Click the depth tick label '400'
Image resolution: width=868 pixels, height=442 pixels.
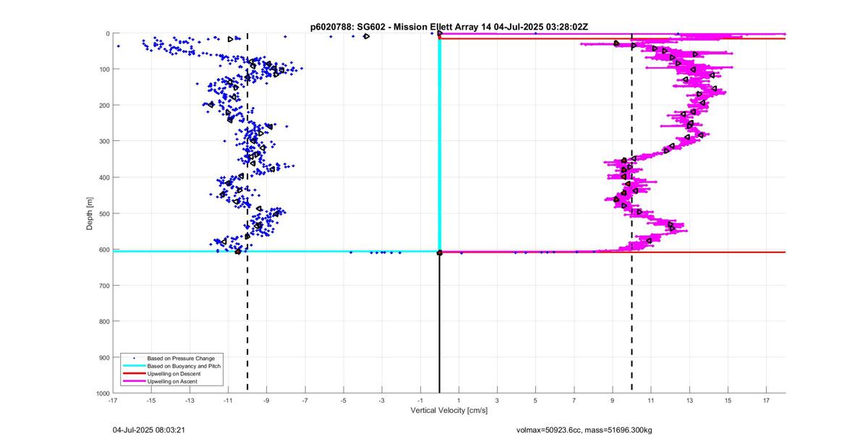[103, 177]
